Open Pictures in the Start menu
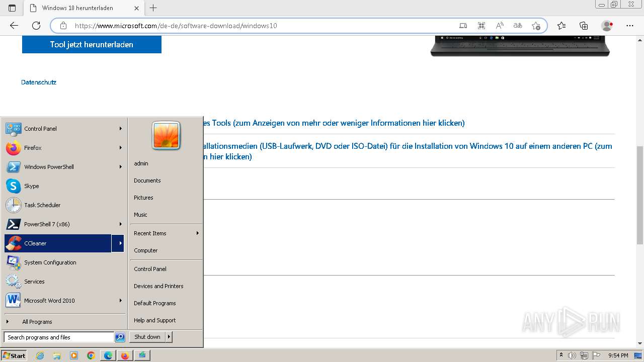 tap(166, 198)
